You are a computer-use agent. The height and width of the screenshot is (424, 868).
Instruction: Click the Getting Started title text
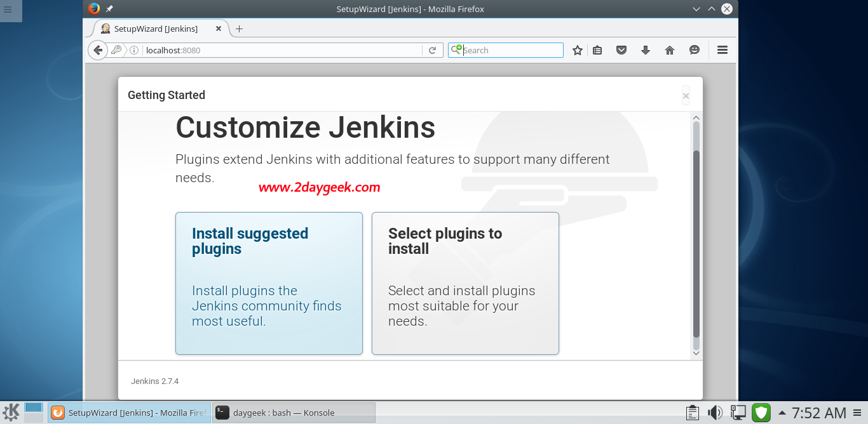coord(166,95)
